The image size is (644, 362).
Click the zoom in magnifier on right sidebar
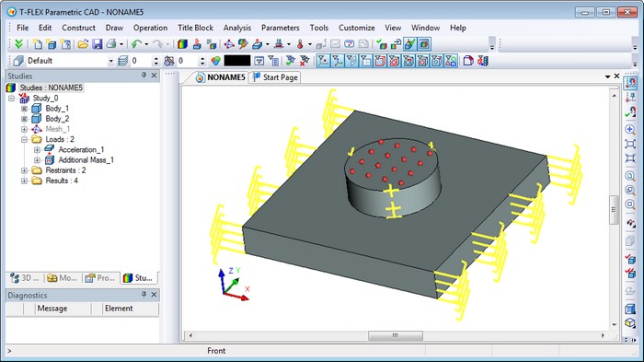[630, 130]
